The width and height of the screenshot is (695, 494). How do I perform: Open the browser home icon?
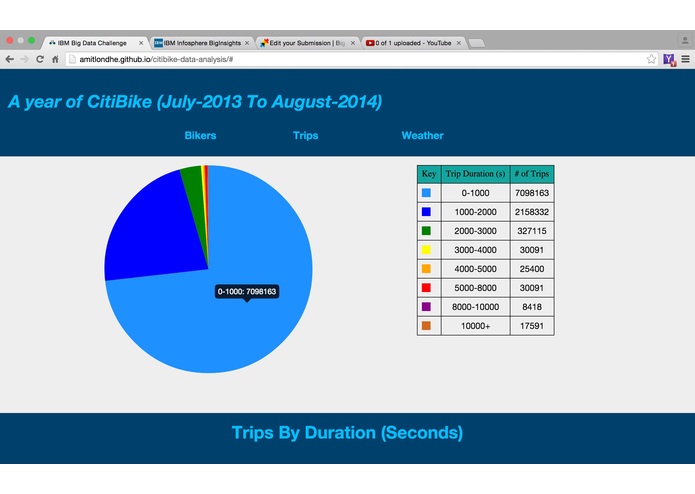point(55,59)
